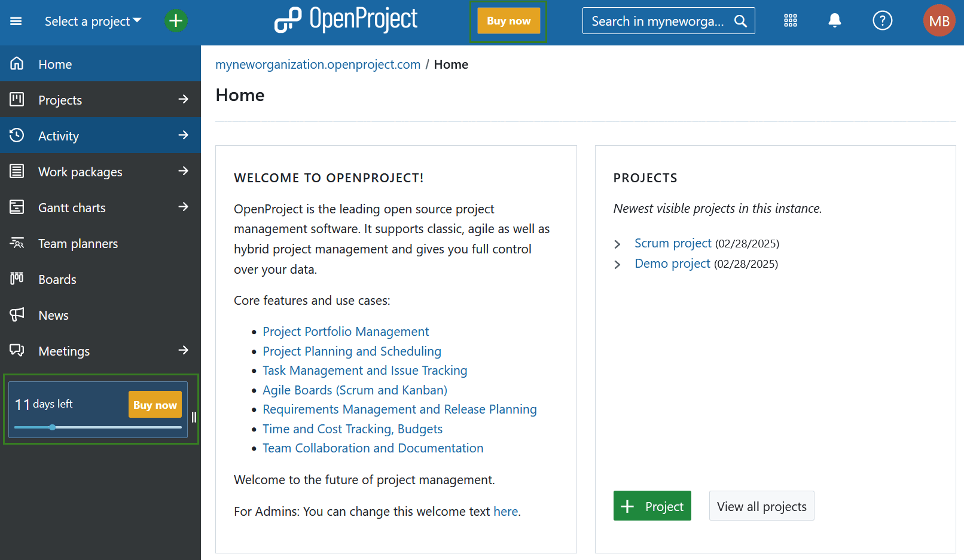This screenshot has height=560, width=964.
Task: Open the help menu
Action: tap(881, 20)
